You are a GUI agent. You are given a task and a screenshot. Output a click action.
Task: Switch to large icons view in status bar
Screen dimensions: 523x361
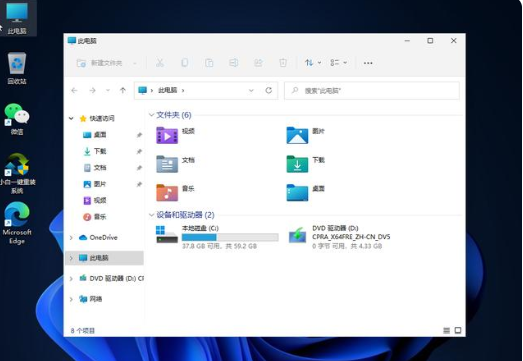click(458, 330)
